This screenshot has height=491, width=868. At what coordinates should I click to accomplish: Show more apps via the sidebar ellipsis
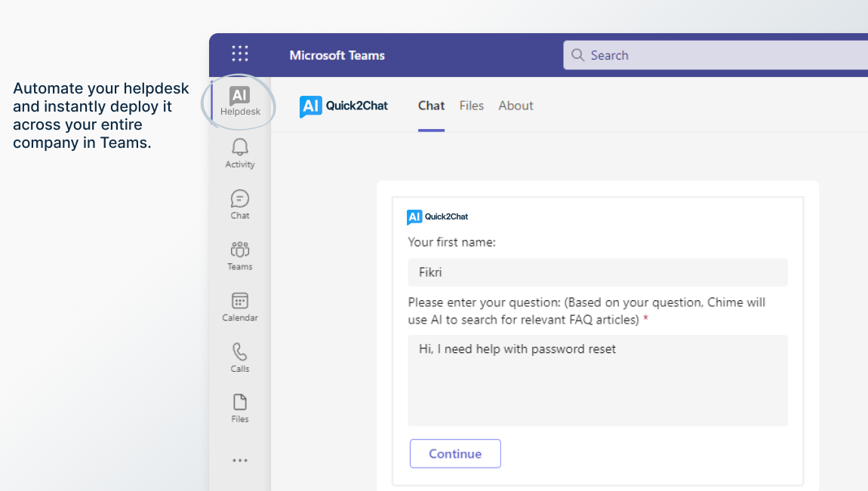point(240,460)
